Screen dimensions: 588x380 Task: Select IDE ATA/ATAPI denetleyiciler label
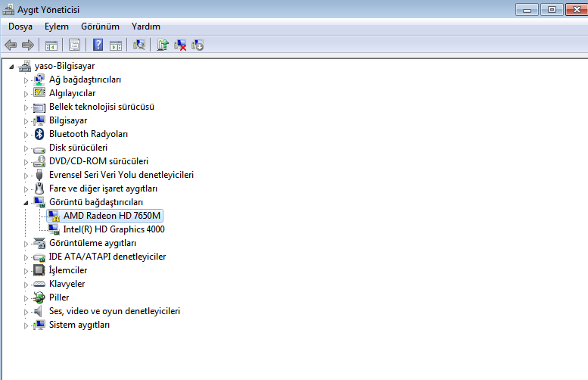click(x=107, y=257)
